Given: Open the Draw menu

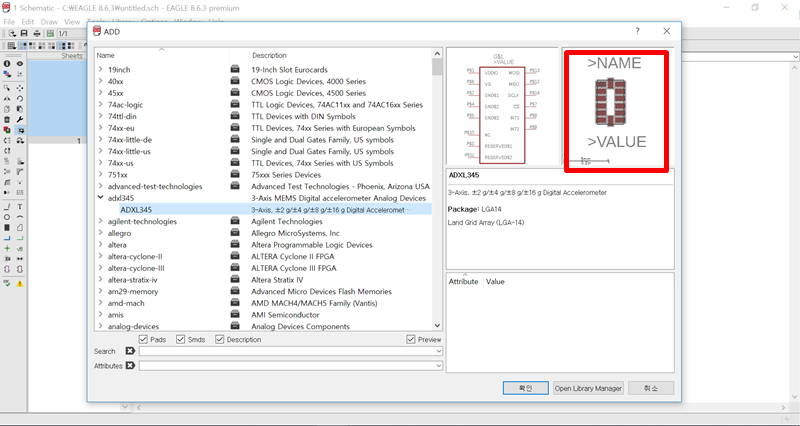Looking at the screenshot, I should pos(49,22).
